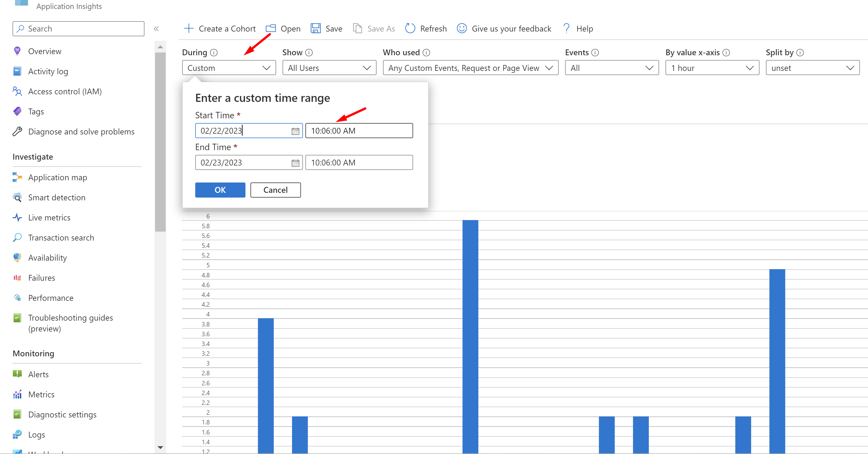Open the Start Time calendar picker
The width and height of the screenshot is (868, 454).
295,131
